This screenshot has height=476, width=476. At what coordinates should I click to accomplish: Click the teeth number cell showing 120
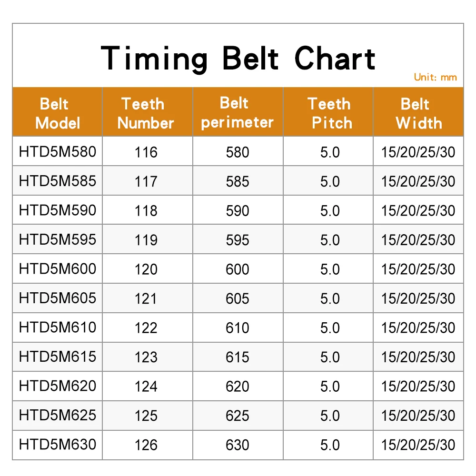click(x=146, y=269)
